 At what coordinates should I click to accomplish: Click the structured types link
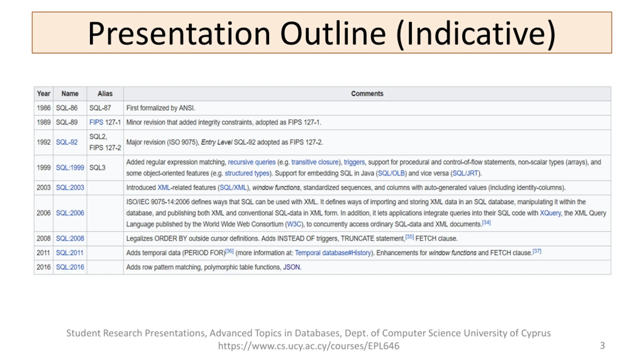pos(247,173)
